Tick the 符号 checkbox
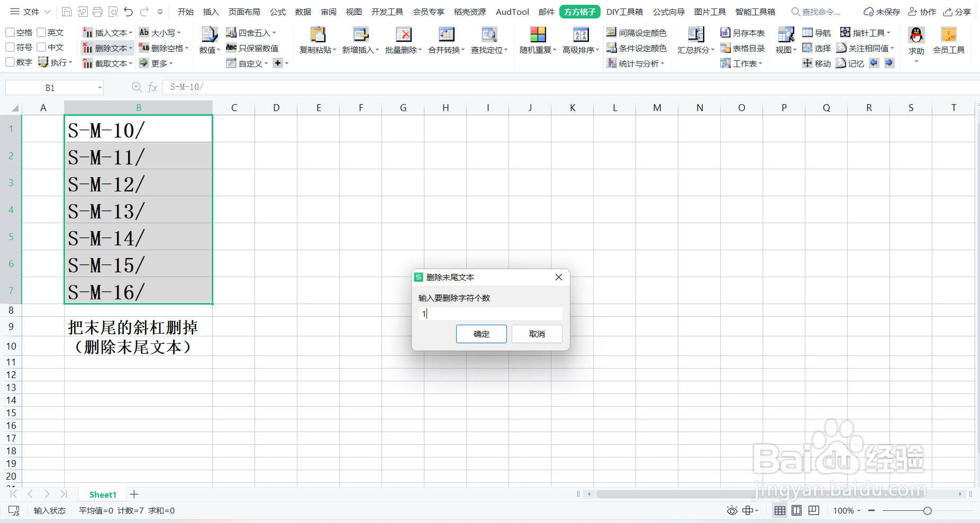980x523 pixels. pyautogui.click(x=10, y=48)
